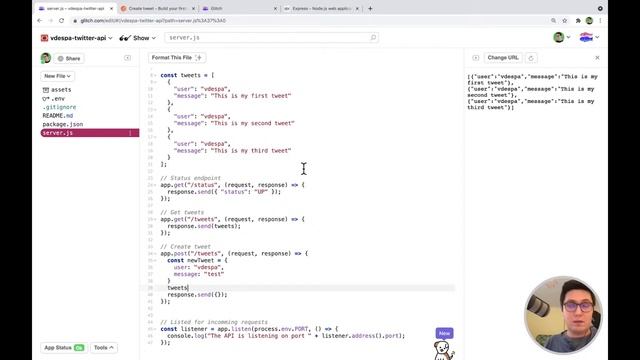Screen dimensions: 640x360
Task: Collapse the preview pane with its arrow icon
Action: pos(476,58)
